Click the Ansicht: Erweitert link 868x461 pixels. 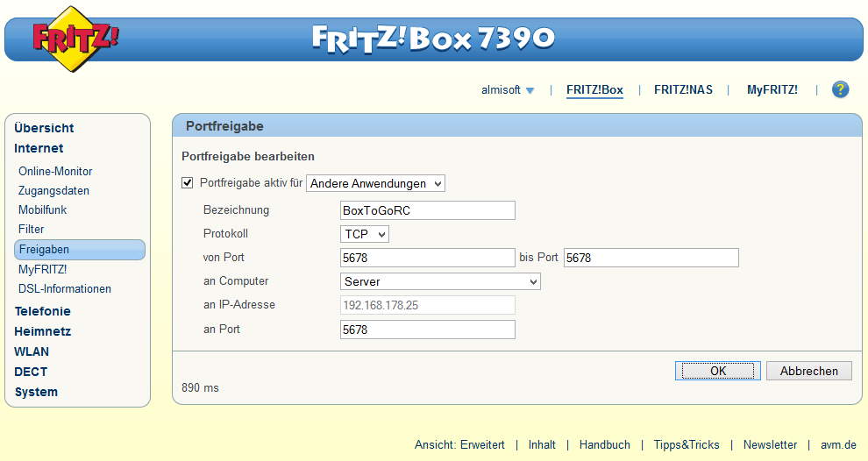point(459,445)
